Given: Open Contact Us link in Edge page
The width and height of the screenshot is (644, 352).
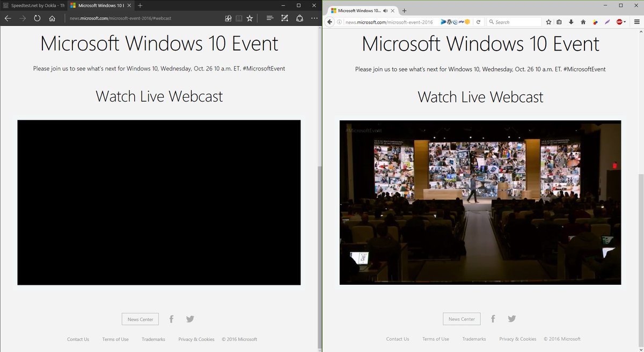Looking at the screenshot, I should 78,339.
